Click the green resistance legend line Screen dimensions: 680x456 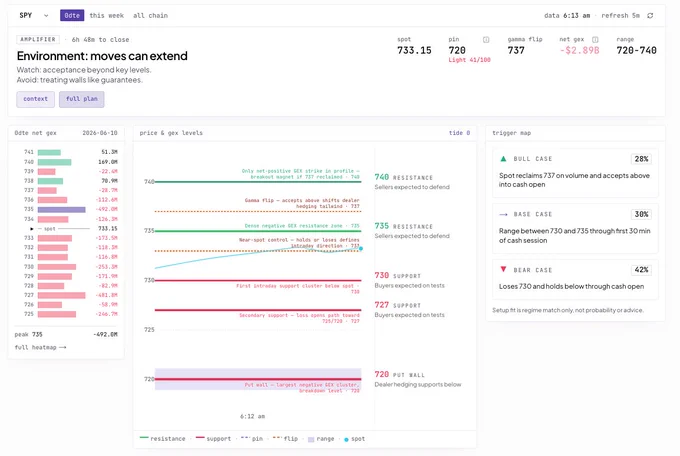coord(144,438)
